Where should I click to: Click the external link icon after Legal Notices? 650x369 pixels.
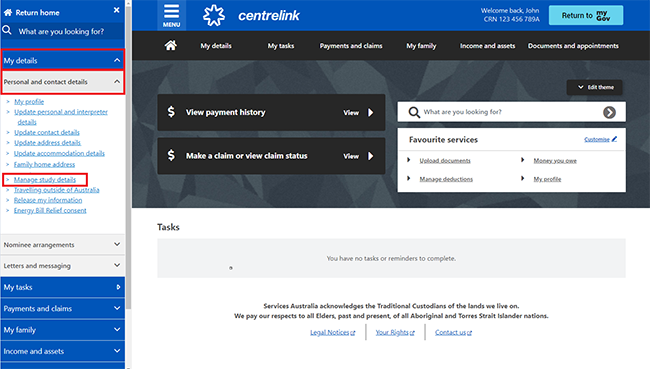coord(353,333)
